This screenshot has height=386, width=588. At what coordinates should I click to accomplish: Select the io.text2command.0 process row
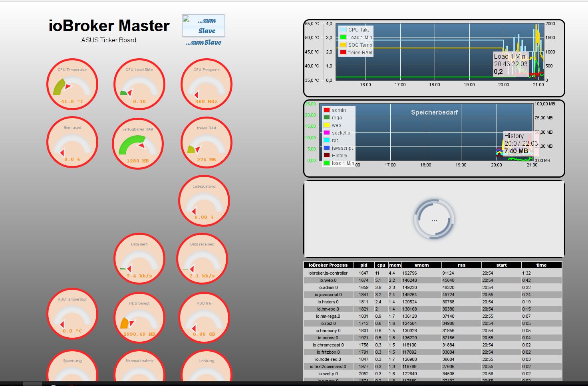coord(433,366)
